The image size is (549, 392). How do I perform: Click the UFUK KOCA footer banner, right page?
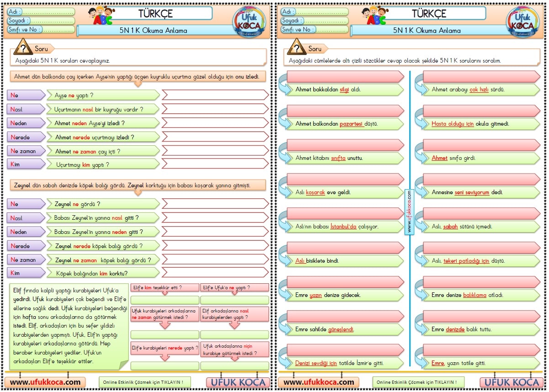tap(512, 382)
